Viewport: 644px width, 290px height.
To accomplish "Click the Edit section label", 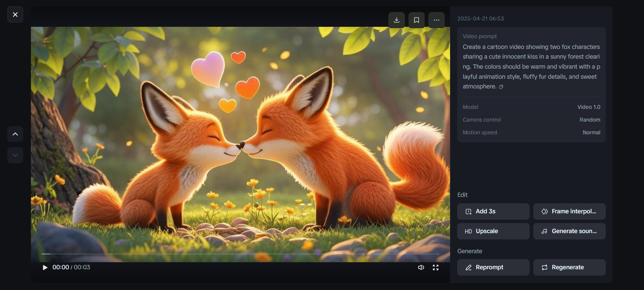I will (462, 195).
